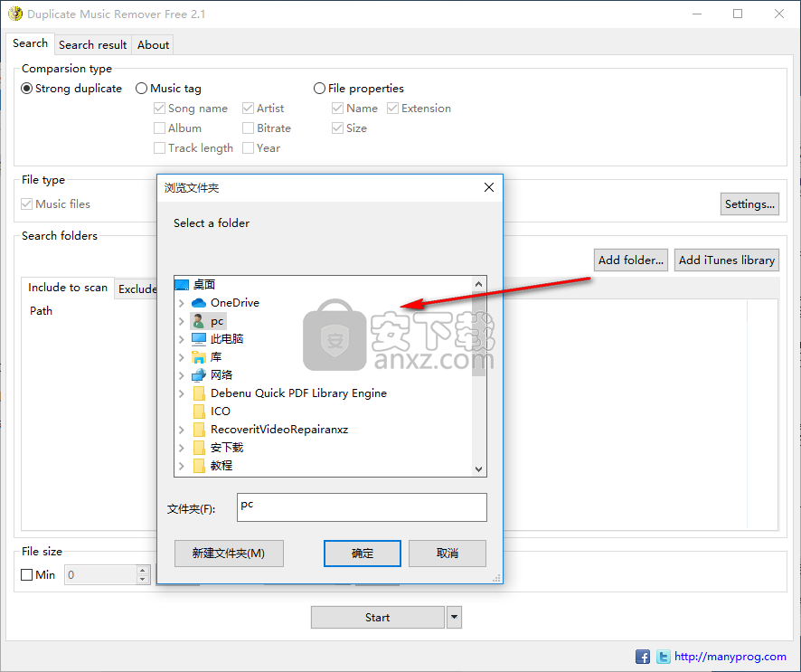Expand the Debenu Quick PDF Library Engine node
The width and height of the screenshot is (801, 672).
[182, 393]
